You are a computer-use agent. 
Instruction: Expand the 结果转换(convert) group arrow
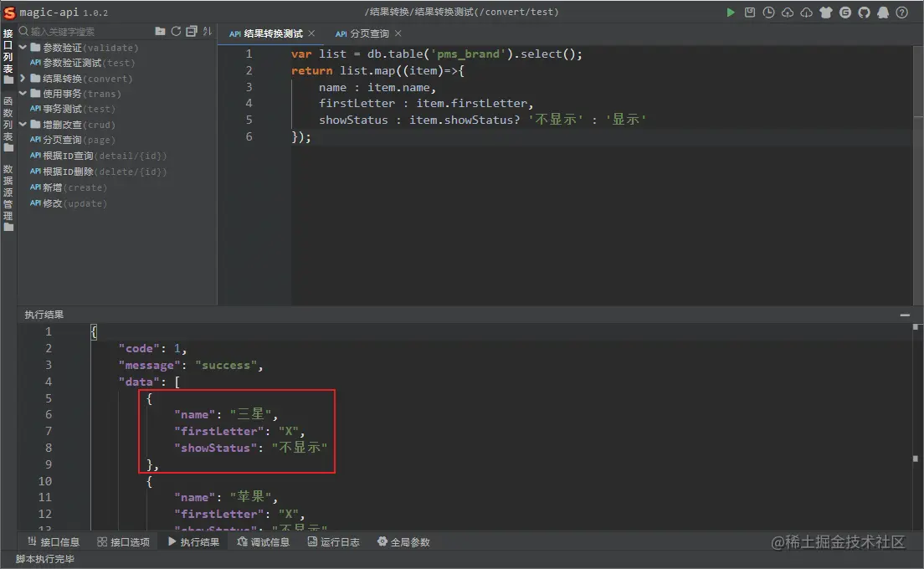(x=23, y=79)
